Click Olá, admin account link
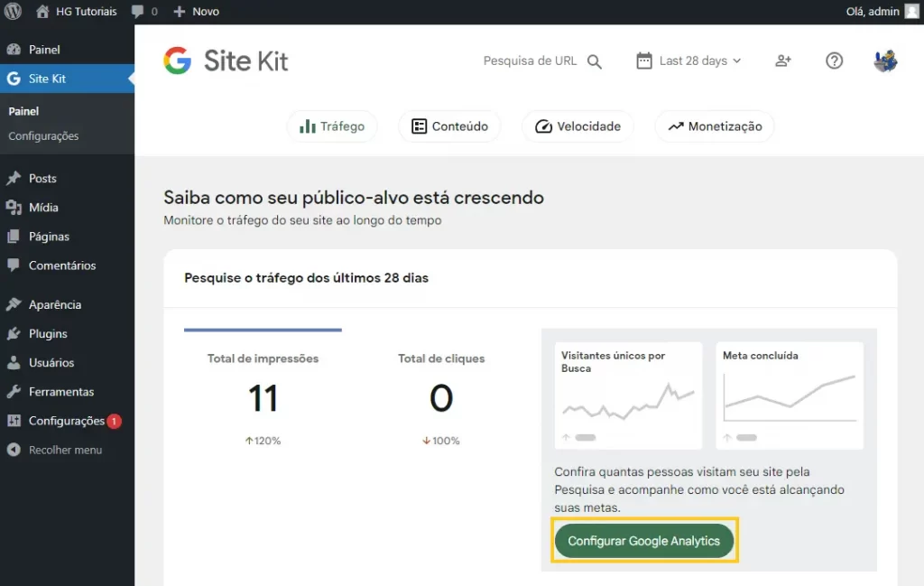This screenshot has height=586, width=924. 873,11
